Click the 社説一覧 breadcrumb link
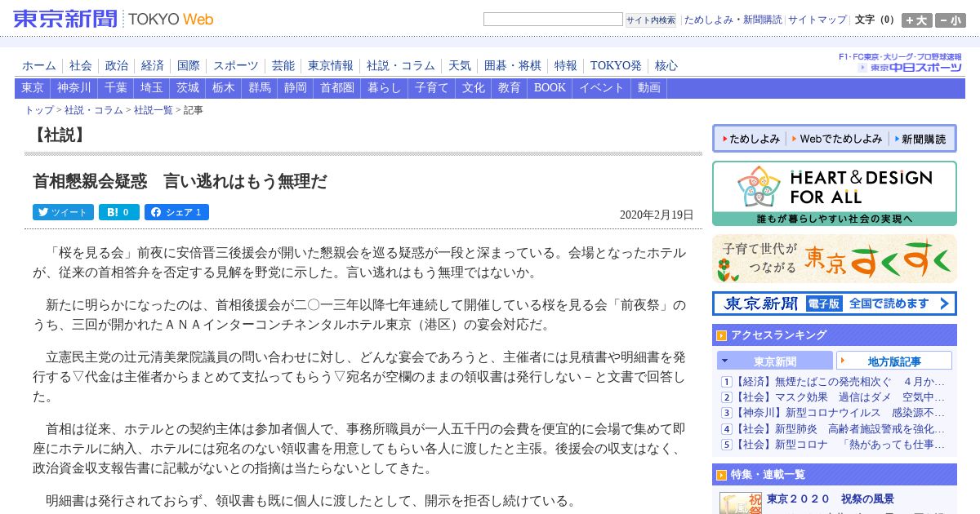The height and width of the screenshot is (514, 980). pos(154,110)
